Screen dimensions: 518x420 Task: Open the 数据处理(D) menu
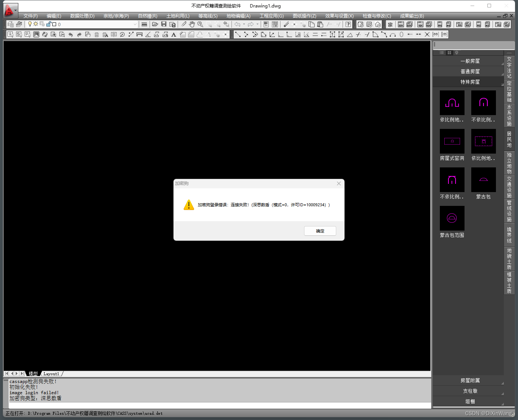click(82, 16)
